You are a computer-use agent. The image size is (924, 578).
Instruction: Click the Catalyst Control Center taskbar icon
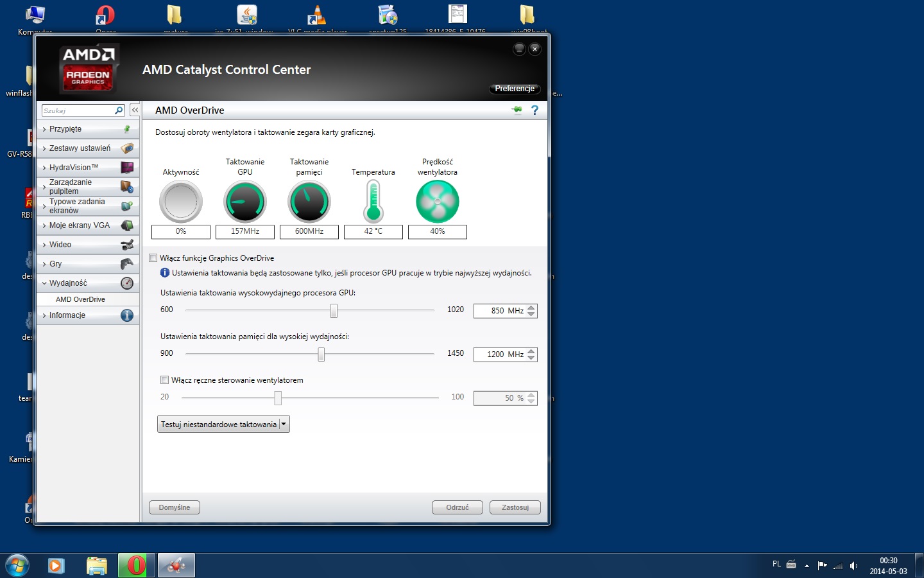coord(176,566)
